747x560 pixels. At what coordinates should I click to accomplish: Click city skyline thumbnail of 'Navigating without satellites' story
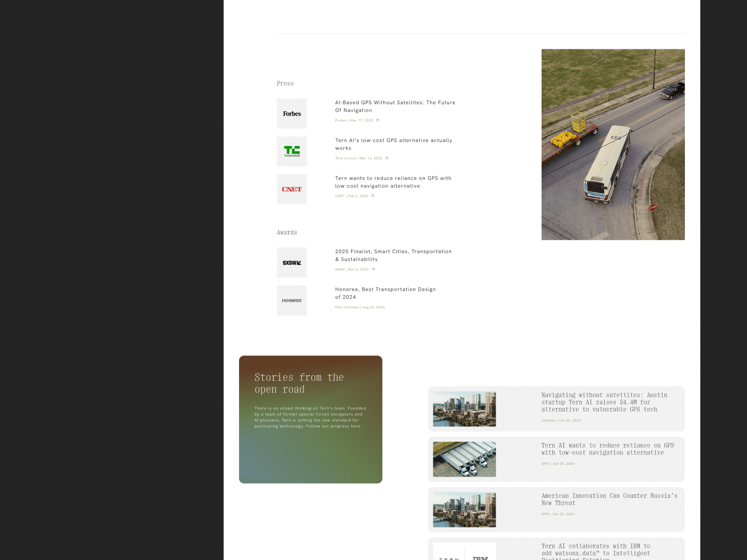pos(465,409)
